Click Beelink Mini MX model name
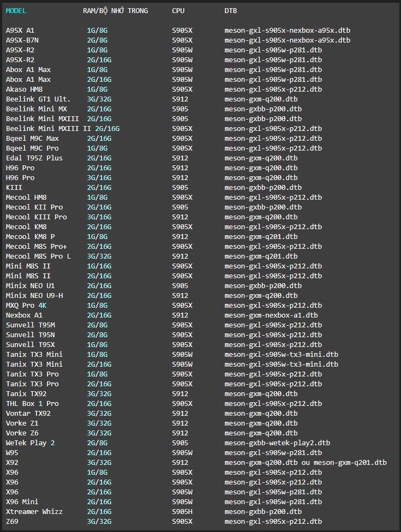Viewport: 401px width, 532px height. pos(37,109)
